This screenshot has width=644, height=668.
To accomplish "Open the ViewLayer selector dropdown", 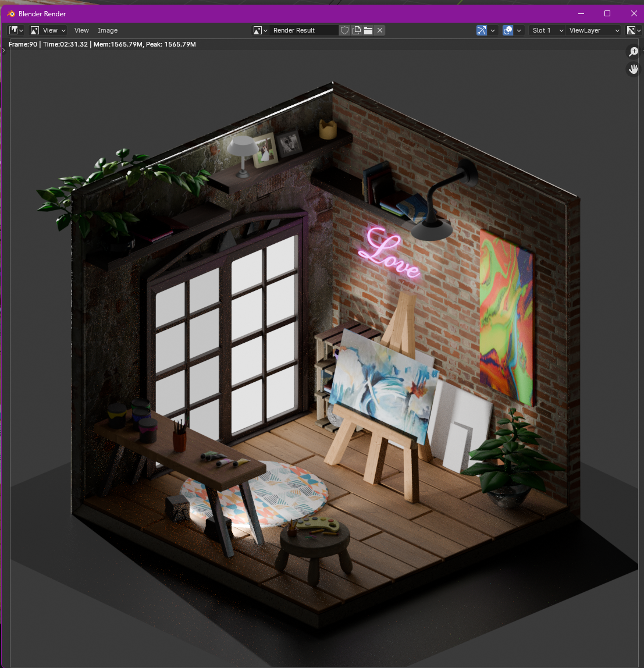I will click(x=594, y=30).
